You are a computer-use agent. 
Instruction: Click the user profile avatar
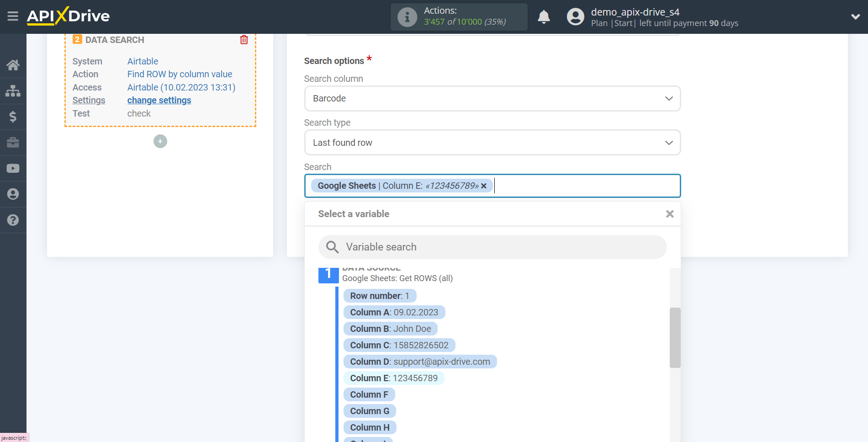pos(575,17)
